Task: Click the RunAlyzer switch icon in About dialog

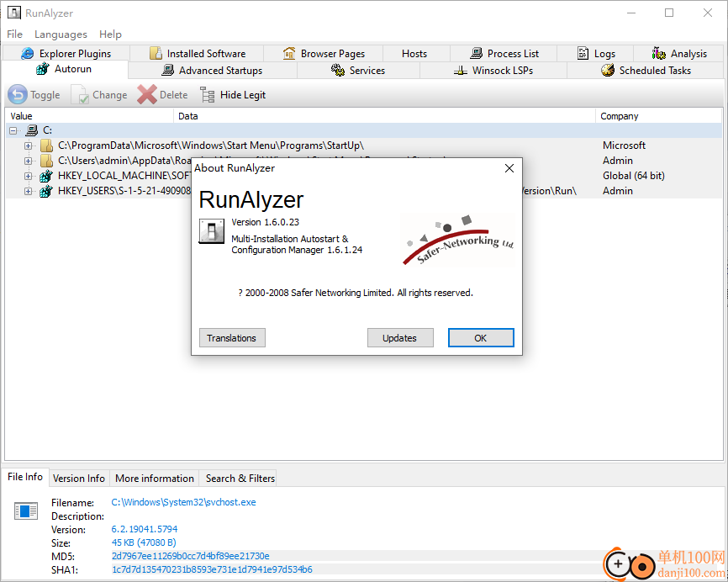Action: click(212, 230)
